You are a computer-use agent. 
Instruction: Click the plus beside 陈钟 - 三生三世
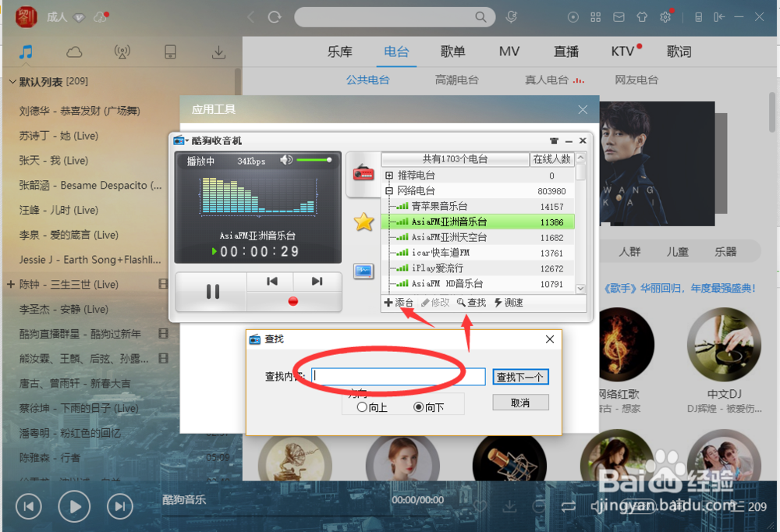[11, 284]
